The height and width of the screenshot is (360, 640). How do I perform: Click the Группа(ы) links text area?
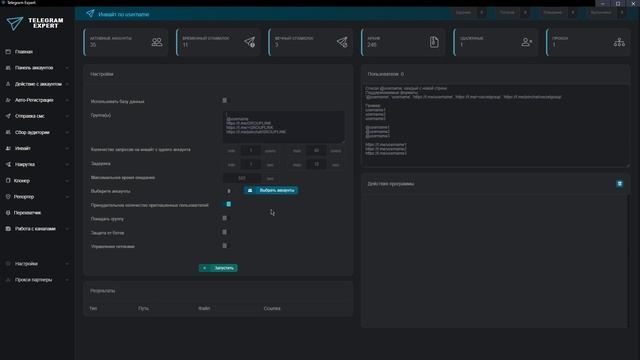283,127
